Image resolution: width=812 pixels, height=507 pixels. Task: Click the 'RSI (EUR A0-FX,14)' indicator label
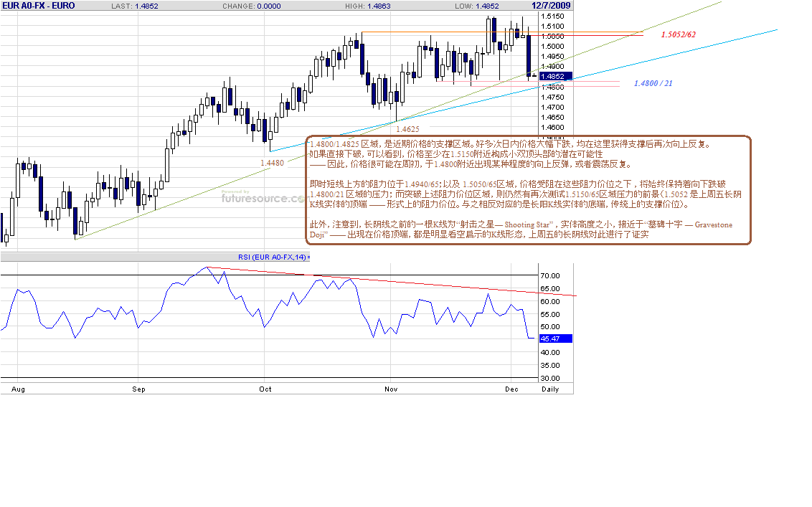273,257
